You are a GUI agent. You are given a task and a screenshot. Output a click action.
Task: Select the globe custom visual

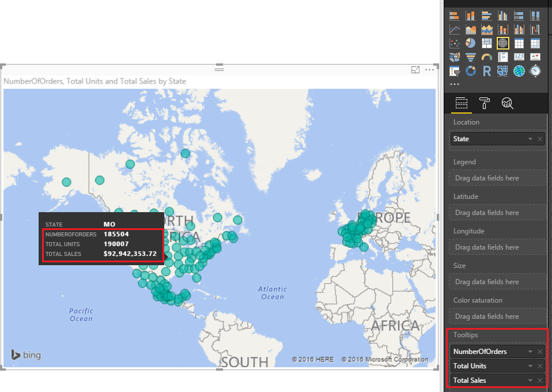pyautogui.click(x=519, y=71)
